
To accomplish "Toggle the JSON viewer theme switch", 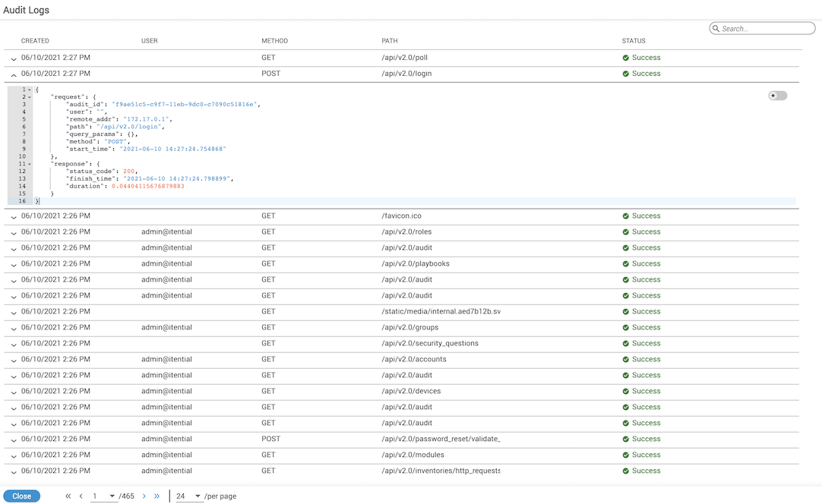I will click(777, 96).
